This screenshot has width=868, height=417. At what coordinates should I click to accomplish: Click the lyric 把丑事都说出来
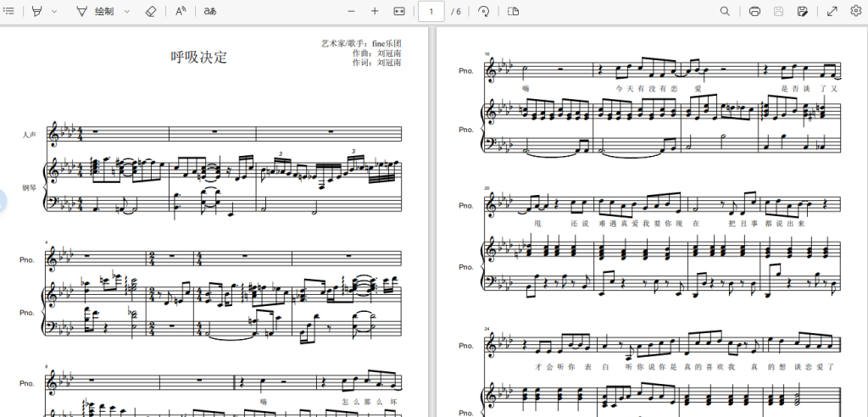point(766,224)
